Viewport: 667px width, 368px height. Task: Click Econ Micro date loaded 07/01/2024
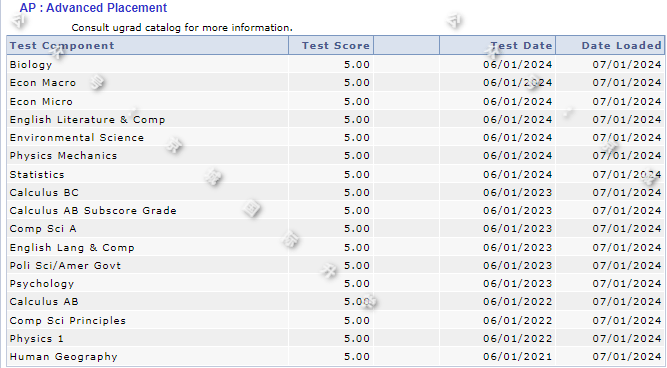(x=627, y=102)
